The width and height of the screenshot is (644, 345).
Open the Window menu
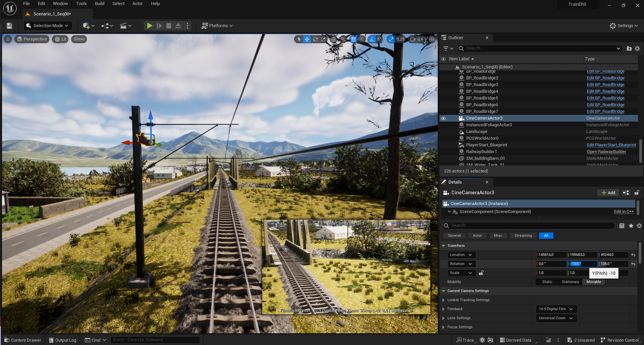coord(60,4)
